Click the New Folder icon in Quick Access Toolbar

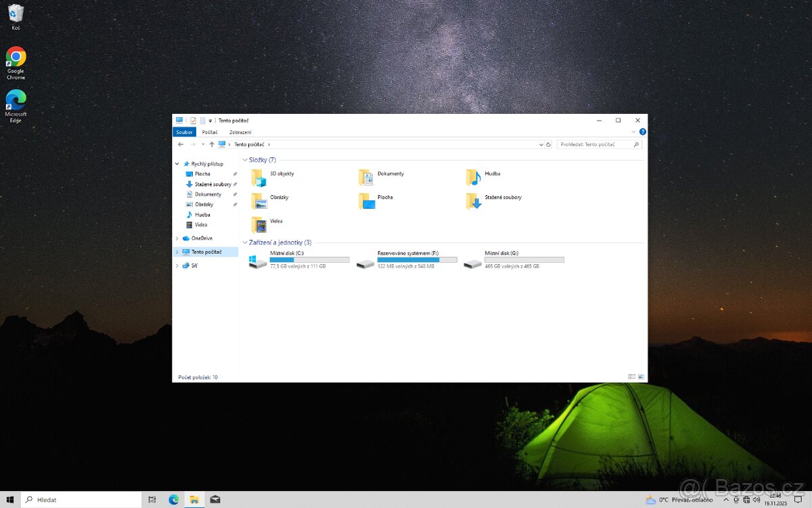(x=201, y=120)
